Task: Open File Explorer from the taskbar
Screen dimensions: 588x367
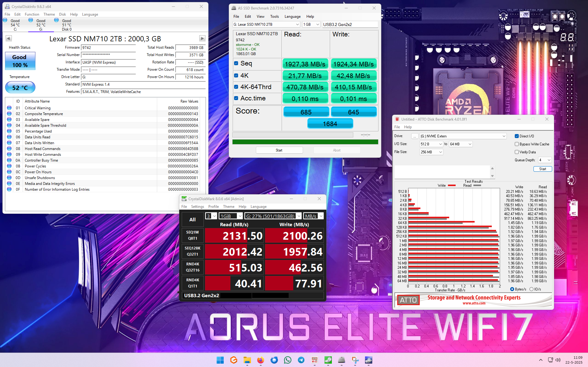Action: 247,360
